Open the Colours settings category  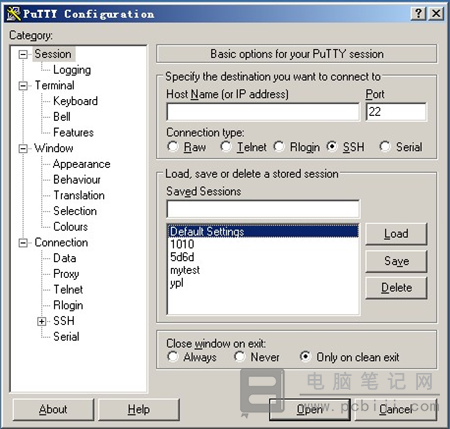71,227
